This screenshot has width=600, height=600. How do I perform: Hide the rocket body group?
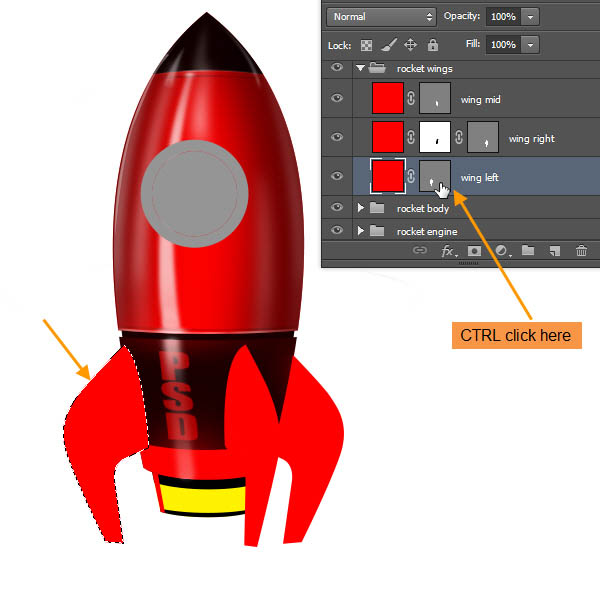tap(337, 208)
